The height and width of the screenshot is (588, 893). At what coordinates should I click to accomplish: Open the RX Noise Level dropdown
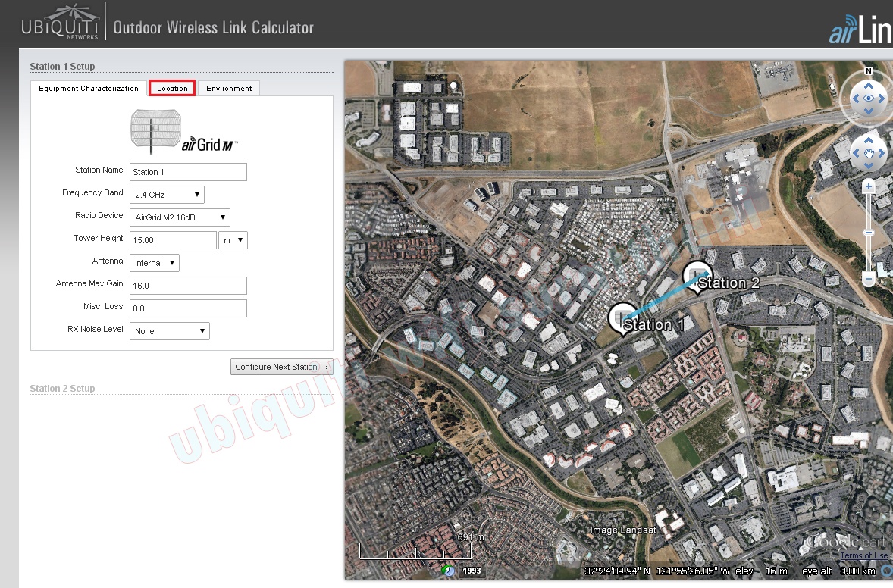click(170, 331)
